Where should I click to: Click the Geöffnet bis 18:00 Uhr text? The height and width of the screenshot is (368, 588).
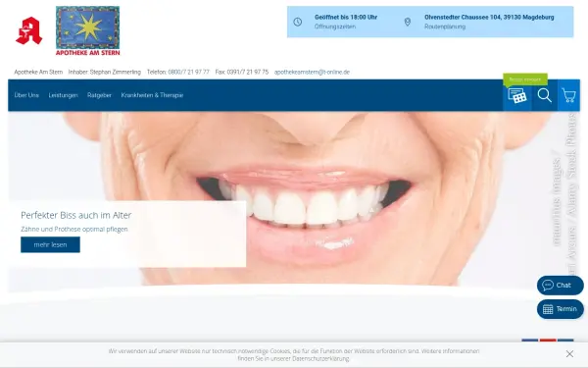pos(346,18)
